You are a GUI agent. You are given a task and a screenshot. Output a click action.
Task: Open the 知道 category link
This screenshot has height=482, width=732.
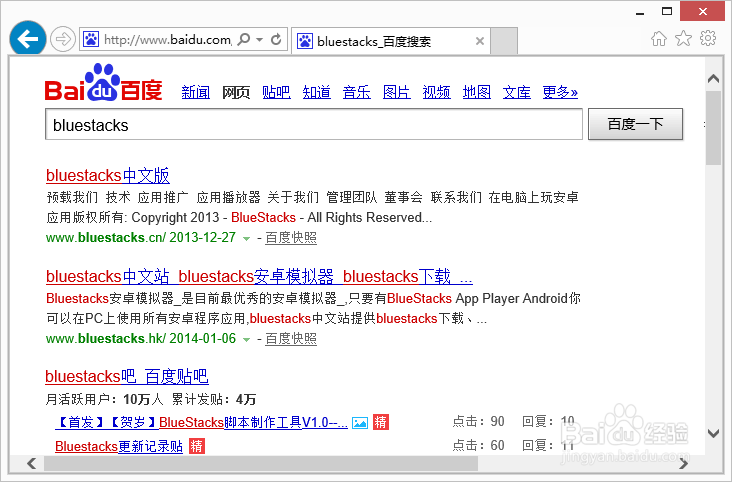(317, 92)
